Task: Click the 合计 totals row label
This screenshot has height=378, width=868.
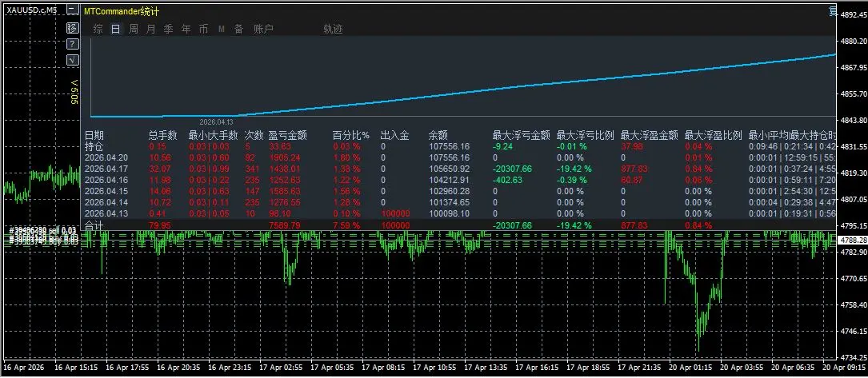Action: click(94, 225)
